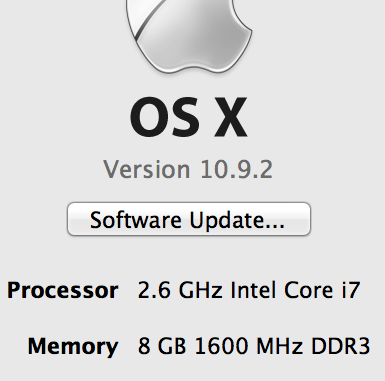
Task: Click the letters OS in the heading
Action: point(165,117)
